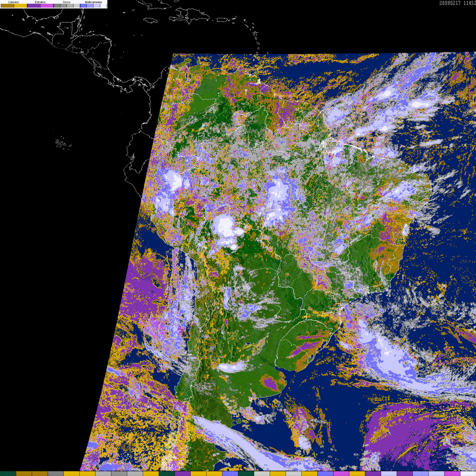Select the darkest blue Multicamadas legend swatch
This screenshot has height=476, width=476.
[84, 5]
